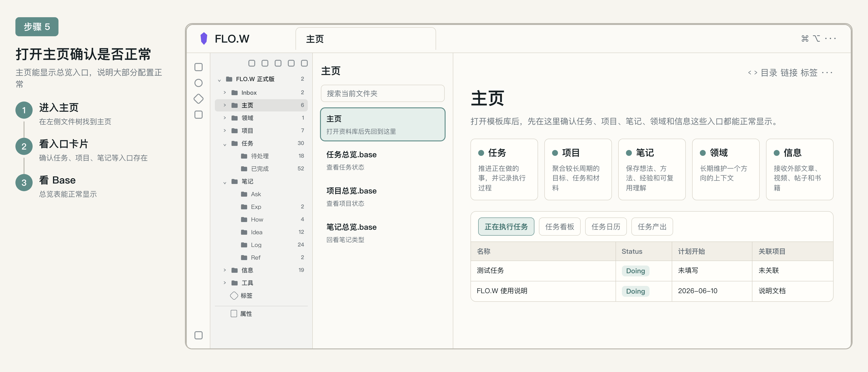Open the Log folder row
The image size is (868, 372).
tap(261, 245)
